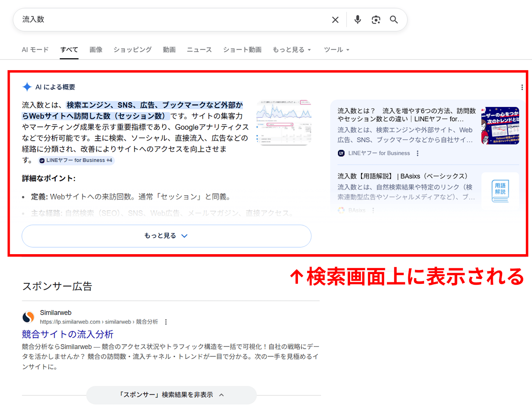
Task: Click inside the search input field
Action: tap(133, 20)
